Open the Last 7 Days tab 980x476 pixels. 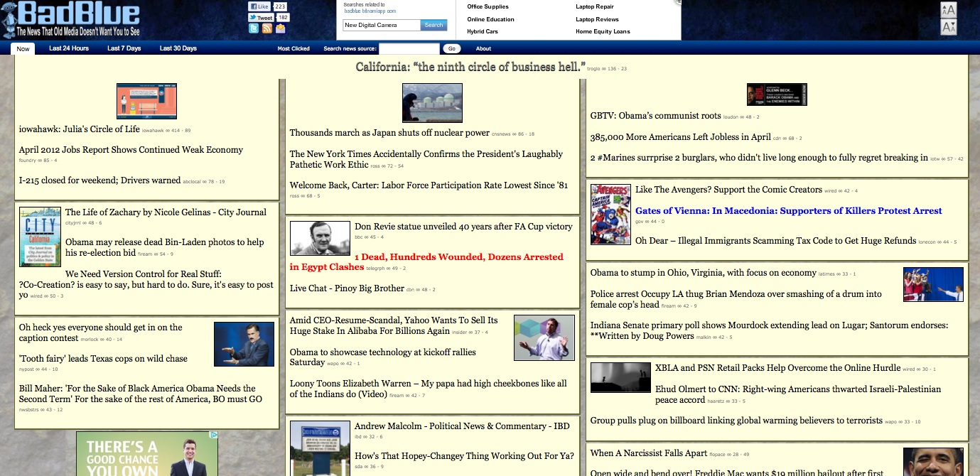click(124, 48)
